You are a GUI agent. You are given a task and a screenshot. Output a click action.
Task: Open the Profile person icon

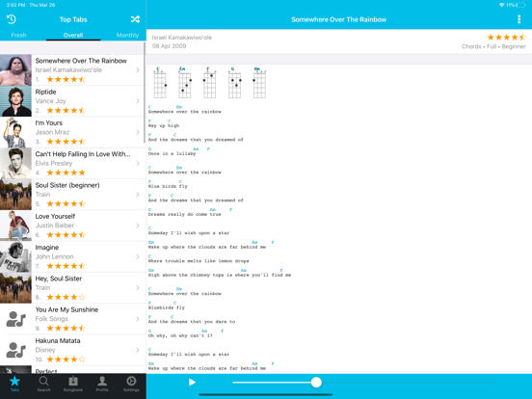pyautogui.click(x=102, y=384)
